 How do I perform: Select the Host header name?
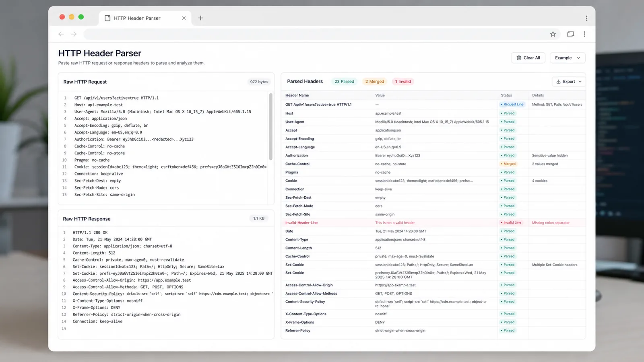pyautogui.click(x=289, y=113)
